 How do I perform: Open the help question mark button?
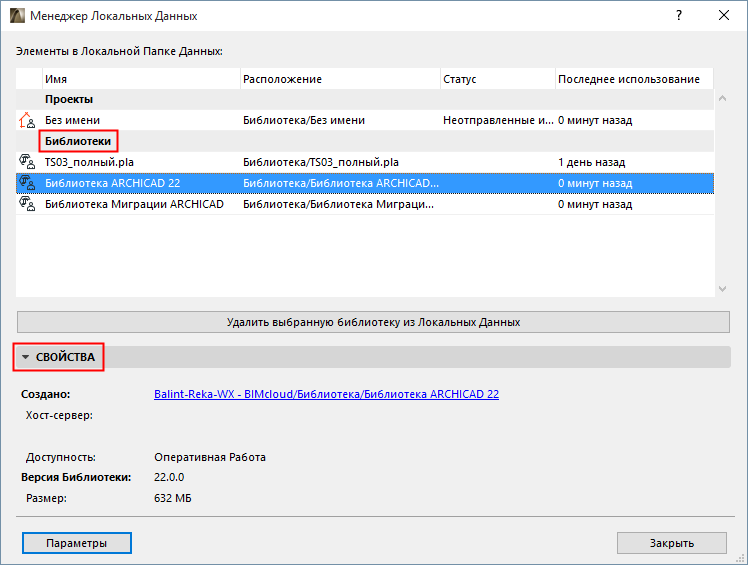point(679,15)
